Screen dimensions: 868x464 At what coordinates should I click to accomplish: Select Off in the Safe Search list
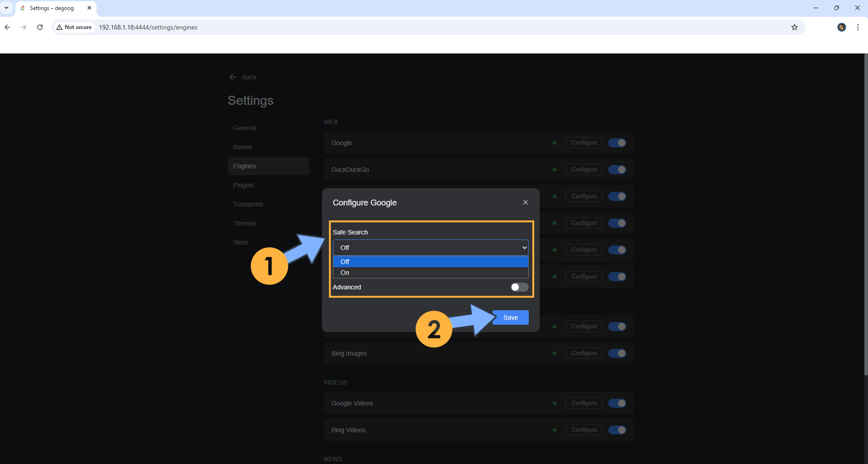point(430,262)
